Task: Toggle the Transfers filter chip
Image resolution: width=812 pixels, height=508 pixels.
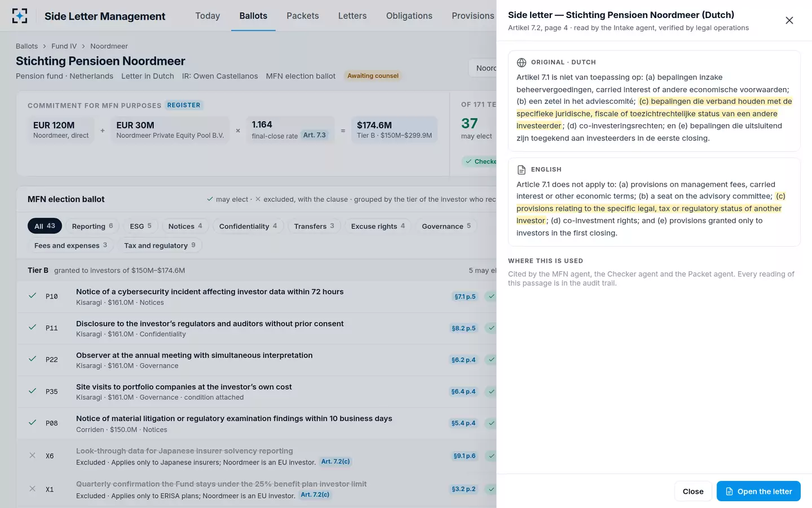Action: point(314,226)
